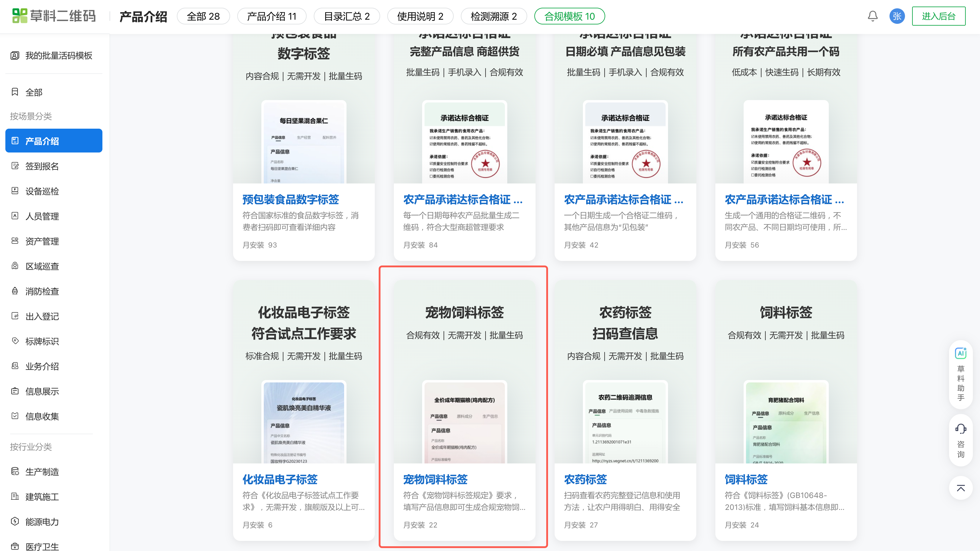Click the 我的批量活码模板 sidebar icon
Image resolution: width=980 pixels, height=551 pixels.
pyautogui.click(x=15, y=56)
